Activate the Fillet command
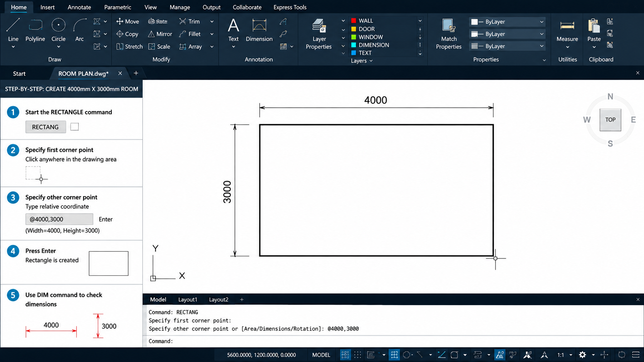This screenshot has width=644, height=362. coord(190,34)
